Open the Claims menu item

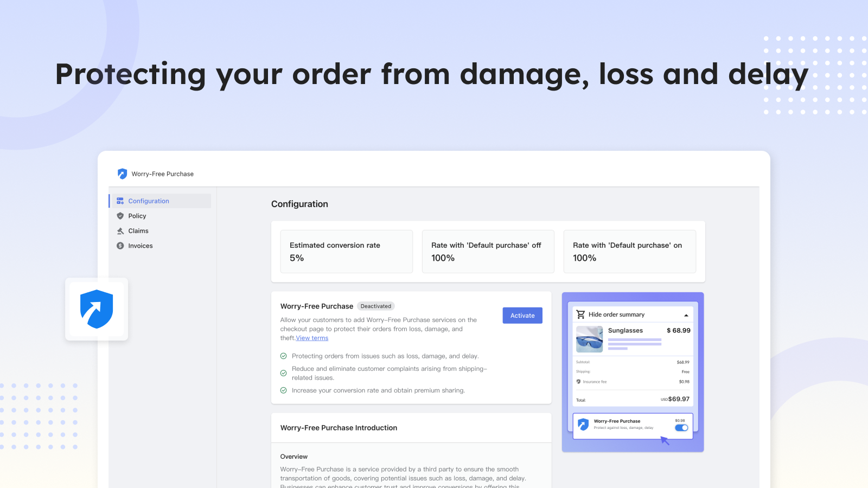[138, 231]
